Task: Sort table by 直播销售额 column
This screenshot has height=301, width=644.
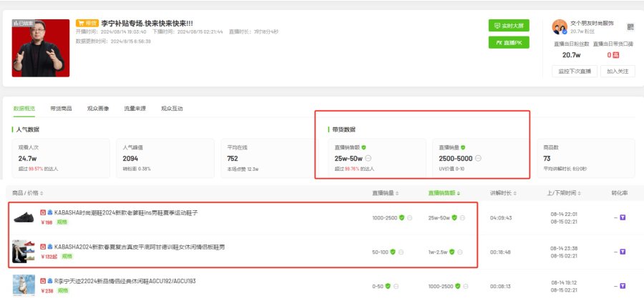Action: click(444, 193)
